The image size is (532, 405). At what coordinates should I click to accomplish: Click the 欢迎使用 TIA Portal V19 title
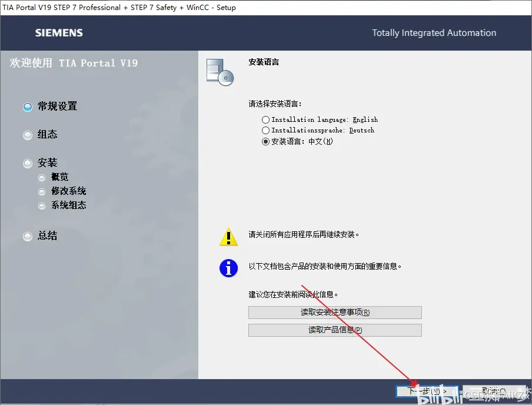[74, 63]
